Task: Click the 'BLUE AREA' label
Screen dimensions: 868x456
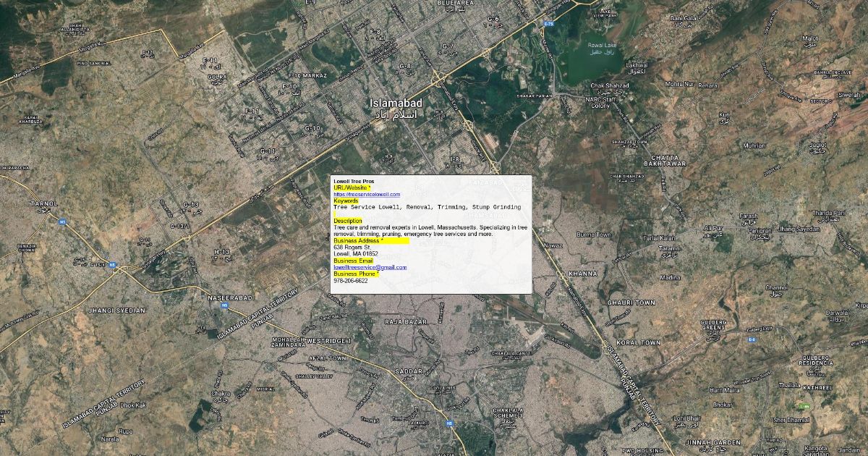Action: (454, 3)
